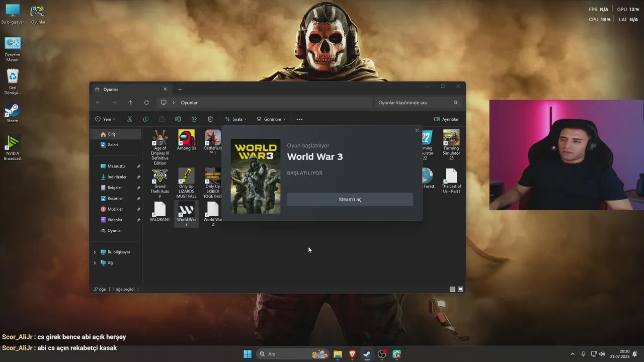644x362 pixels.
Task: Select The Last of Us Part I shortcut
Action: (x=451, y=181)
